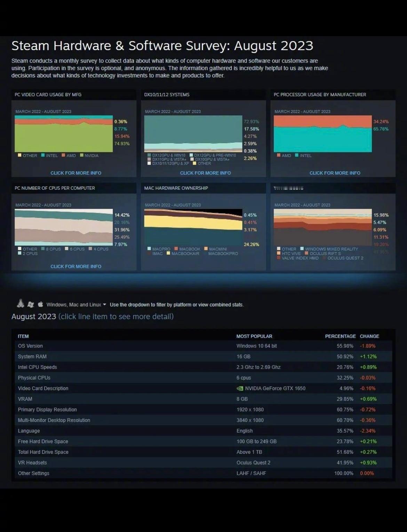
Task: Click the 74.93% NVIDIA value
Action: [122, 144]
